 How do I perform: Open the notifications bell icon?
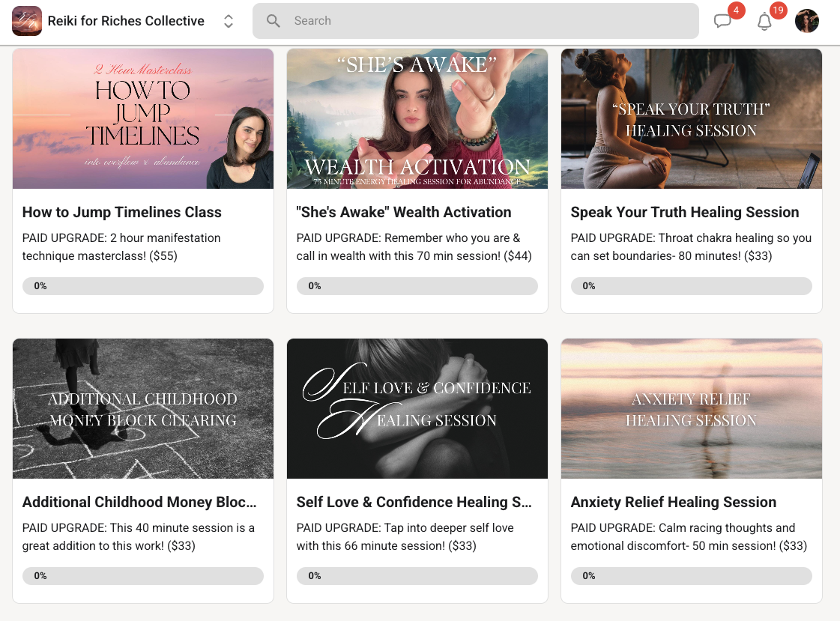point(764,22)
